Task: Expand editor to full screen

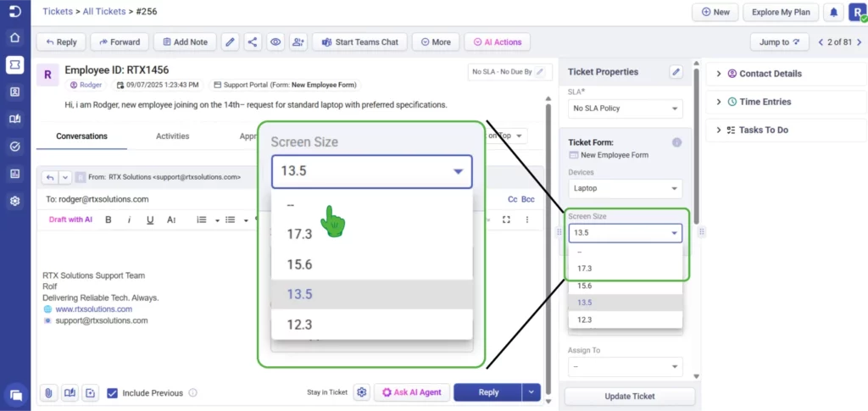Action: (x=506, y=219)
